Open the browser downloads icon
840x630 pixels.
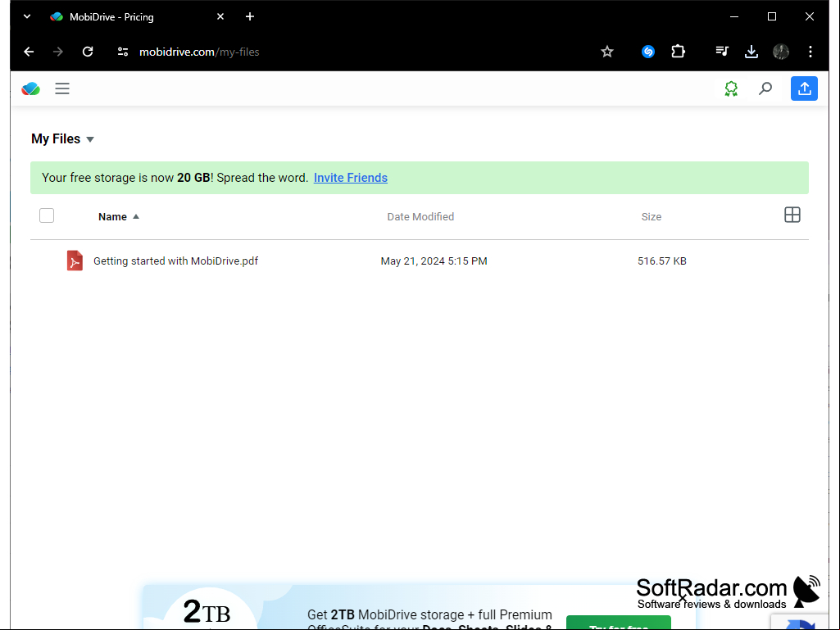coord(751,52)
